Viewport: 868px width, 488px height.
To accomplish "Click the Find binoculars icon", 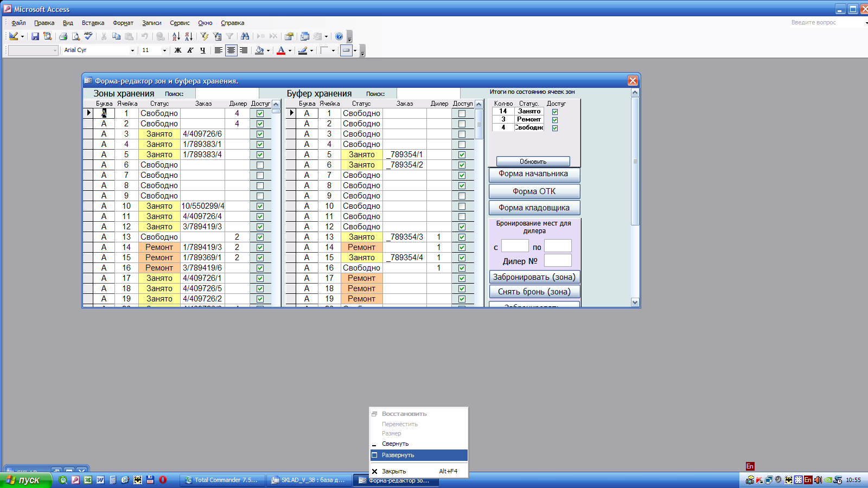I will [245, 36].
